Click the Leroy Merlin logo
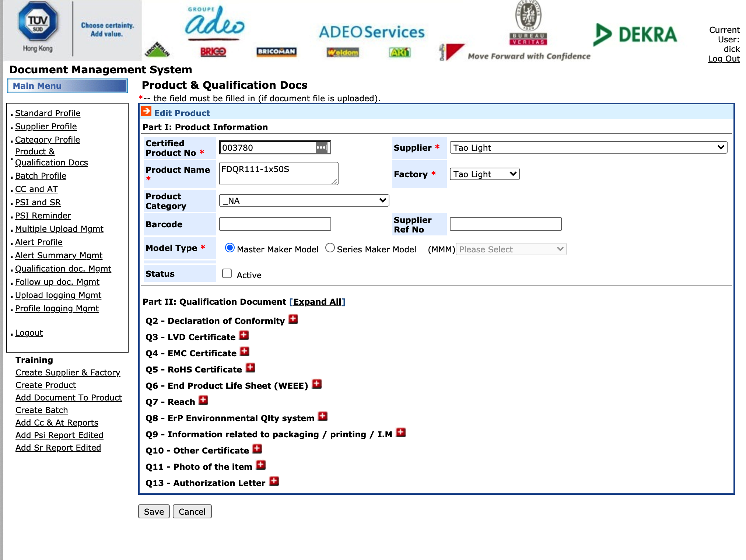The image size is (746, 560). (157, 50)
